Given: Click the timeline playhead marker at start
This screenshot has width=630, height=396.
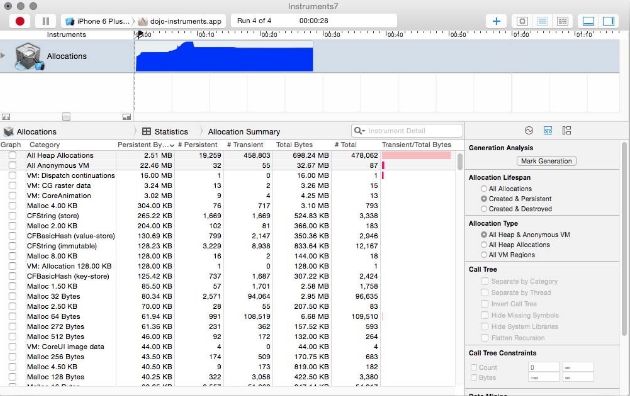Looking at the screenshot, I should [139, 35].
